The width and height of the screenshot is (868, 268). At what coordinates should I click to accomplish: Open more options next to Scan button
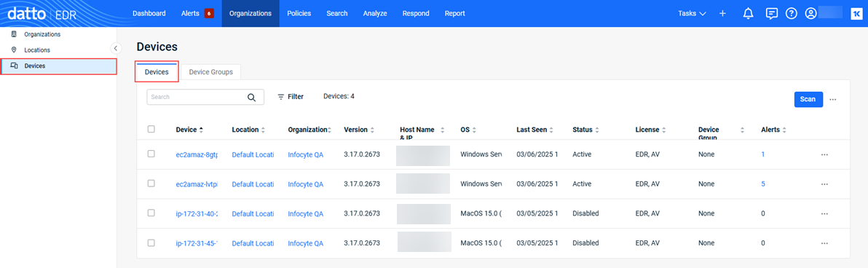[x=832, y=100]
